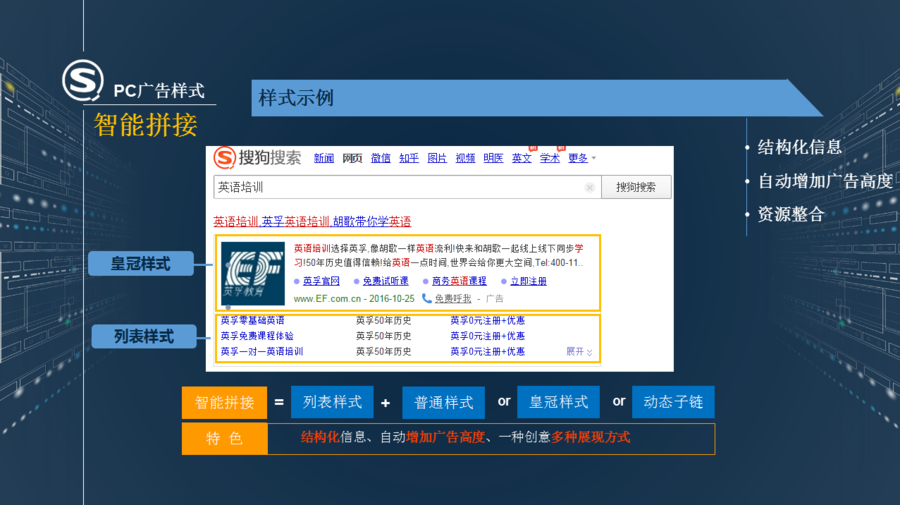Image resolution: width=900 pixels, height=505 pixels.
Task: Switch to the 新闻 tab
Action: 323,158
